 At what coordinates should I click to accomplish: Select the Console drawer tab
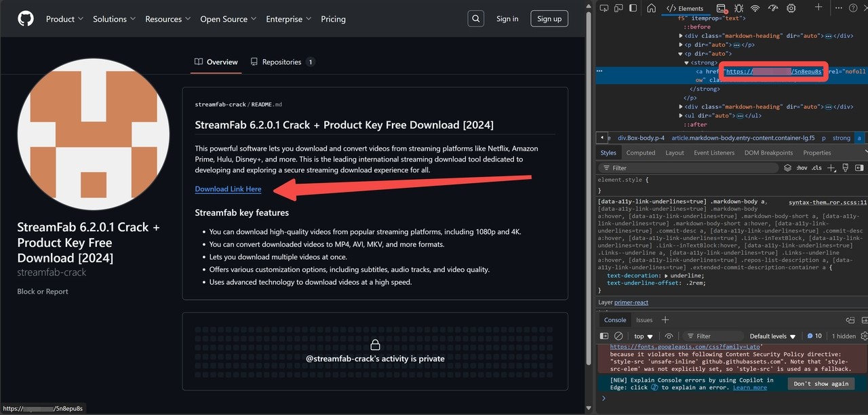(615, 320)
